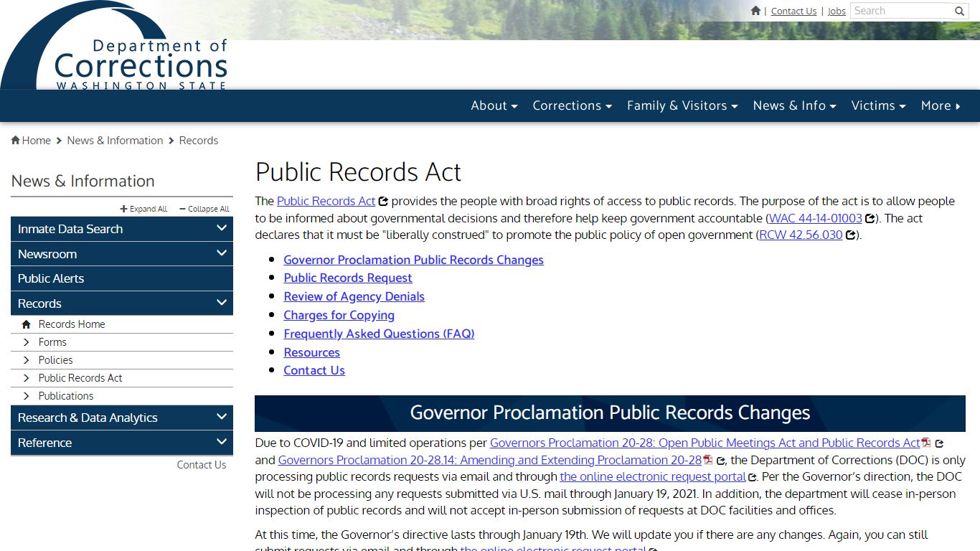This screenshot has width=980, height=551.
Task: Click the minus icon beside Collapse All
Action: 182,209
